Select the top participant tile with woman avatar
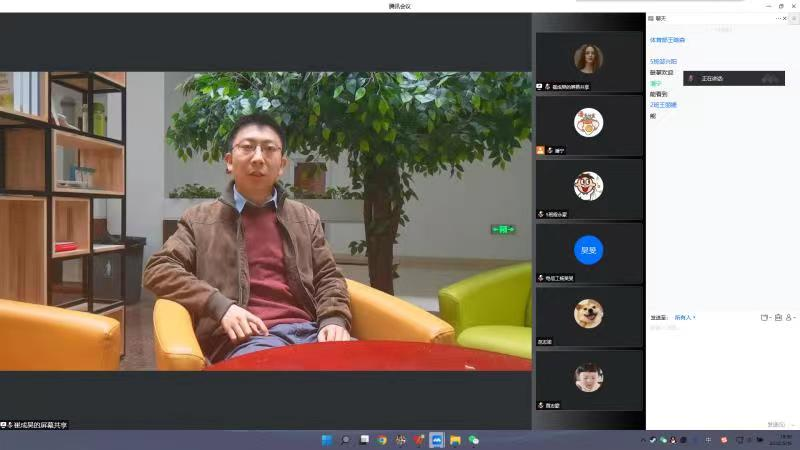Image resolution: width=800 pixels, height=450 pixels. click(589, 61)
